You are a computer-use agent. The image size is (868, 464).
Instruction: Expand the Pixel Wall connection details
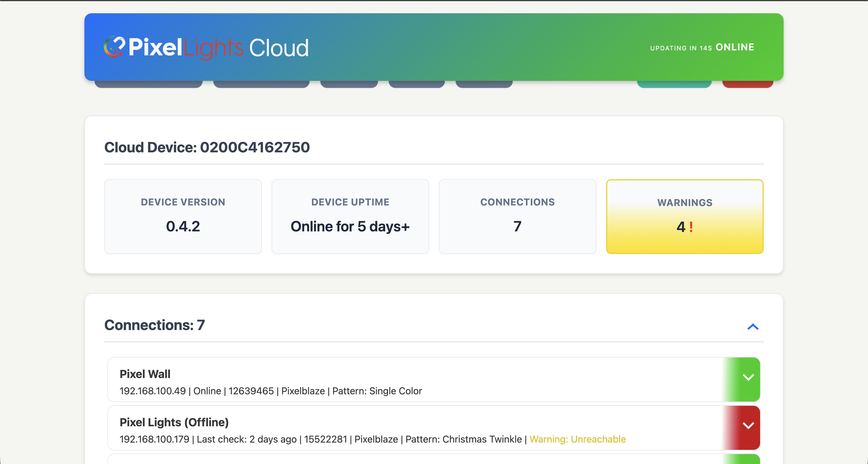748,377
